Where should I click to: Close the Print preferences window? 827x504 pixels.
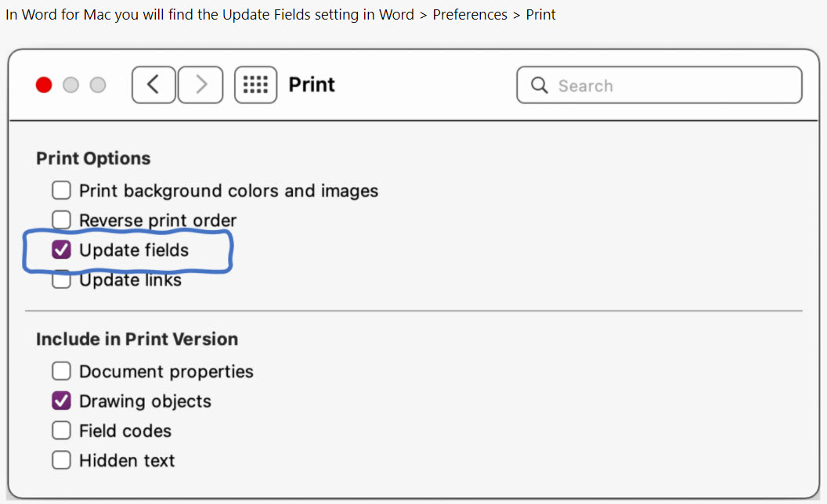pos(44,85)
